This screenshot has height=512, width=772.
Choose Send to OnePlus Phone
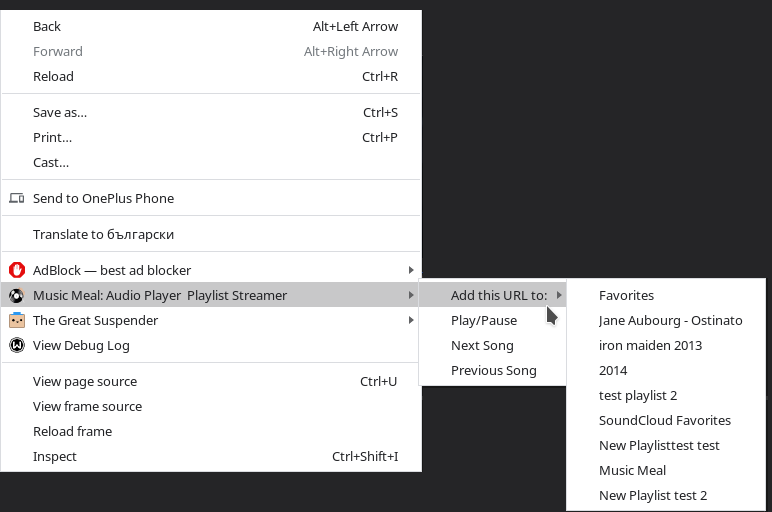click(211, 198)
